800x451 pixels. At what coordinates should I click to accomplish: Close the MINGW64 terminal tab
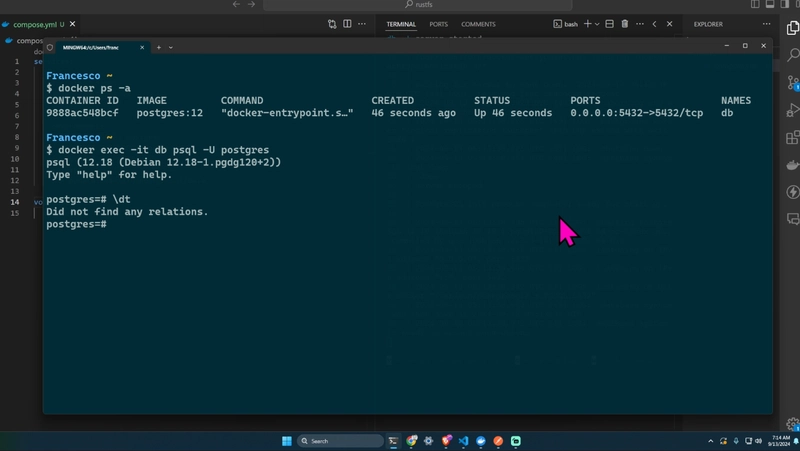(x=142, y=47)
